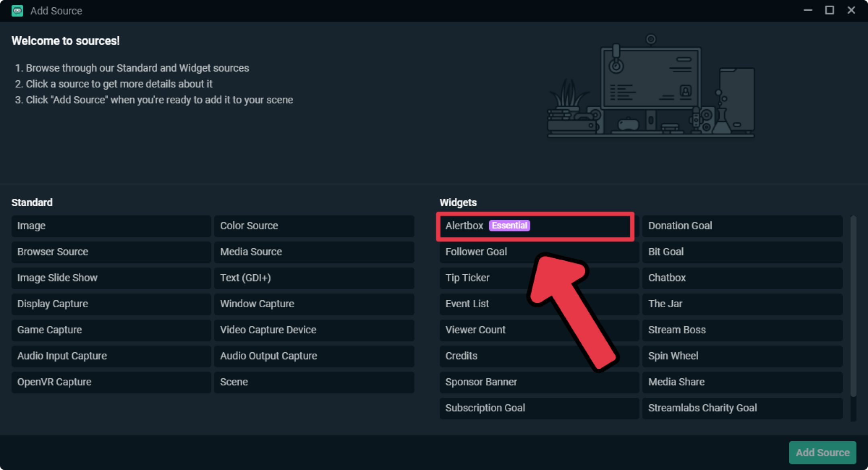The height and width of the screenshot is (470, 868).
Task: Select the Sponsor Banner widget
Action: pyautogui.click(x=481, y=382)
